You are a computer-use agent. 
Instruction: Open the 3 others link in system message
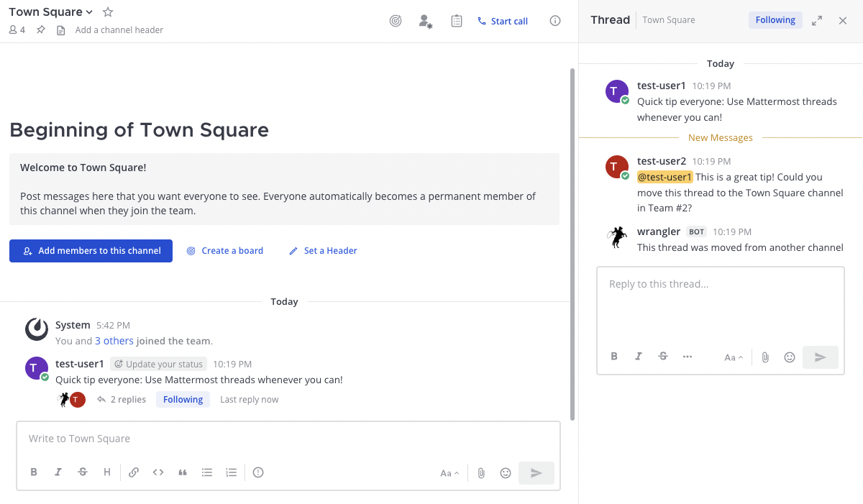pyautogui.click(x=114, y=342)
